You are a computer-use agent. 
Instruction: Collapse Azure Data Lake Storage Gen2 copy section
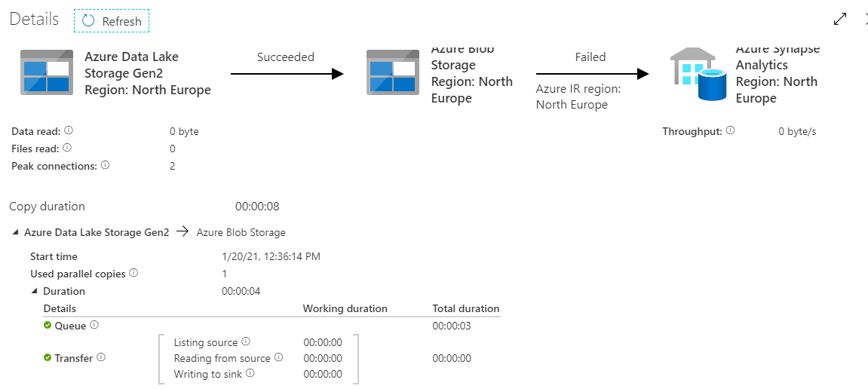coord(15,233)
